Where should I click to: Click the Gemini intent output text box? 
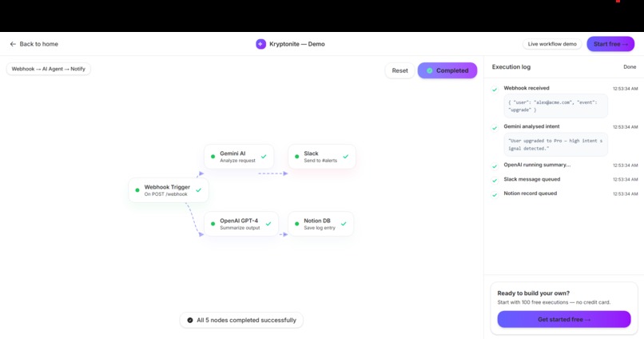tap(555, 145)
